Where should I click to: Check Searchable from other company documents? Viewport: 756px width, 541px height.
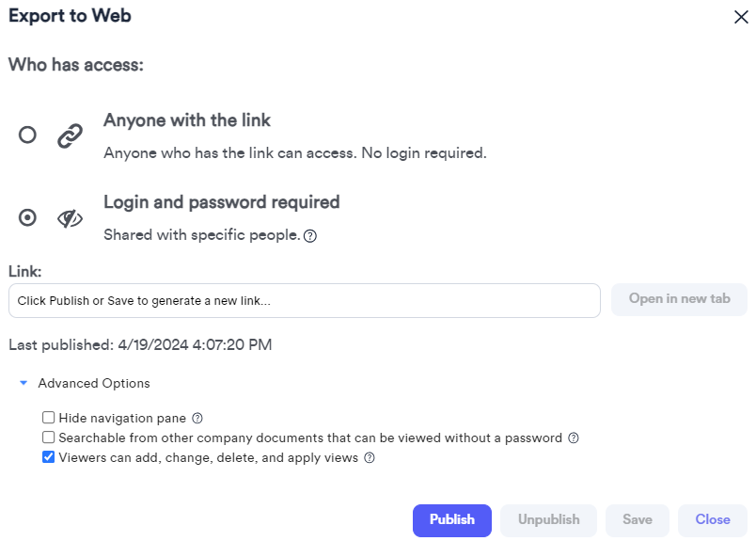[49, 438]
